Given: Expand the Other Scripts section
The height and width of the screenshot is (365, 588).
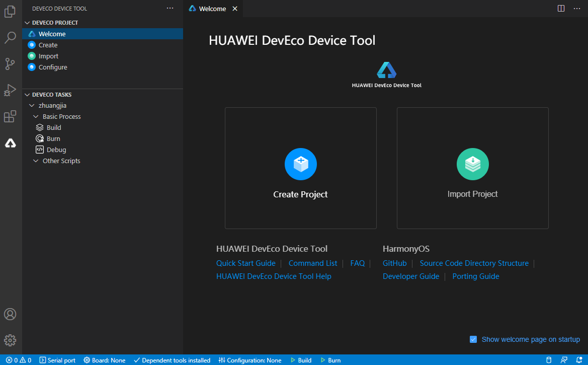Looking at the screenshot, I should [35, 161].
